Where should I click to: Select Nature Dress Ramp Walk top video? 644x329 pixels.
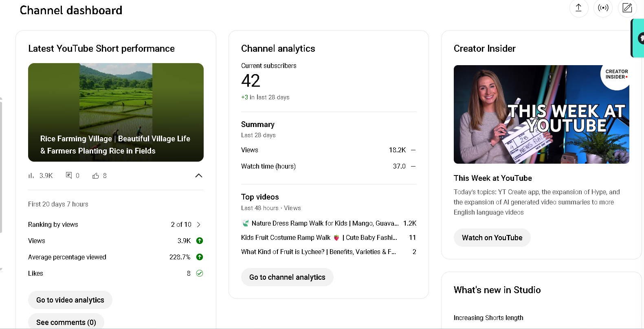[325, 223]
